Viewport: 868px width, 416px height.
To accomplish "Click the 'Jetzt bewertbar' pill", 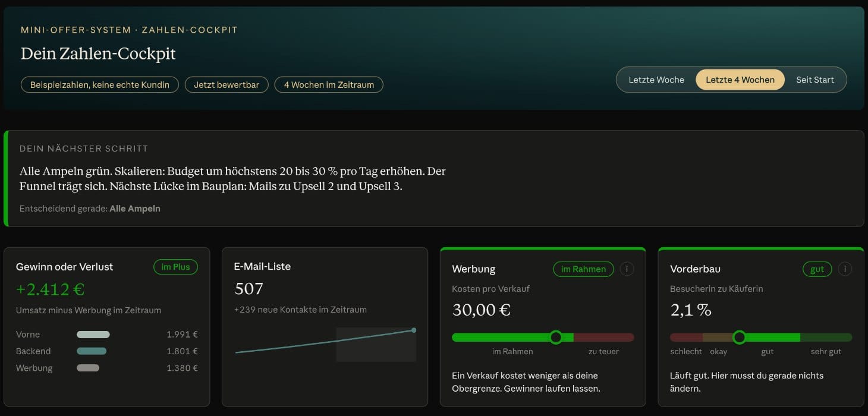I will pyautogui.click(x=227, y=84).
